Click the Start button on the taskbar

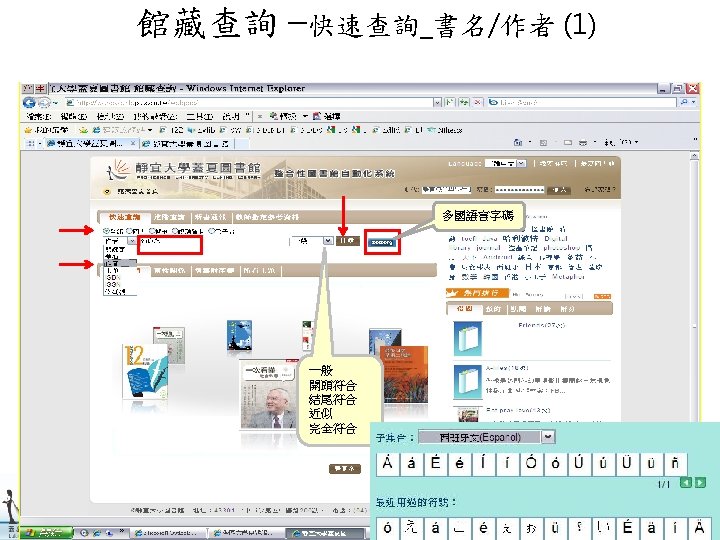46,533
